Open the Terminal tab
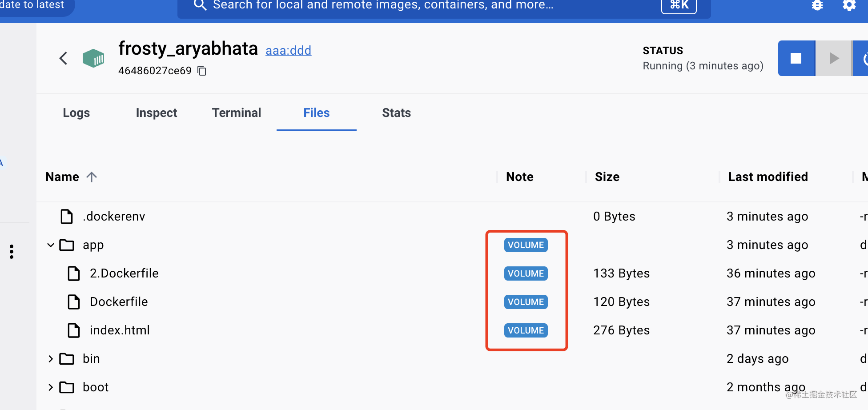The width and height of the screenshot is (868, 410). 236,113
